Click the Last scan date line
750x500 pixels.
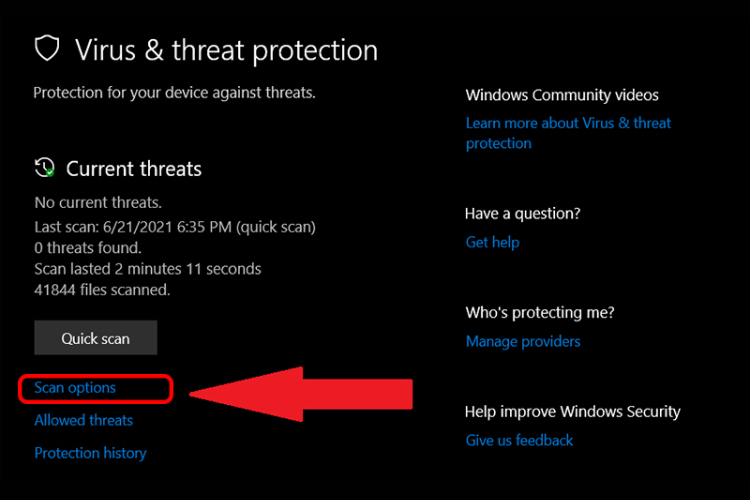pyautogui.click(x=175, y=227)
